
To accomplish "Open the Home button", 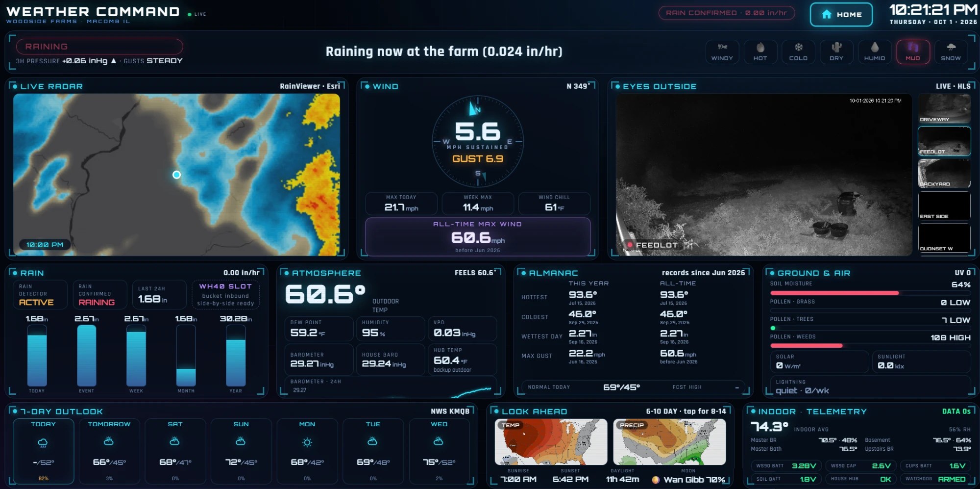I will point(841,15).
